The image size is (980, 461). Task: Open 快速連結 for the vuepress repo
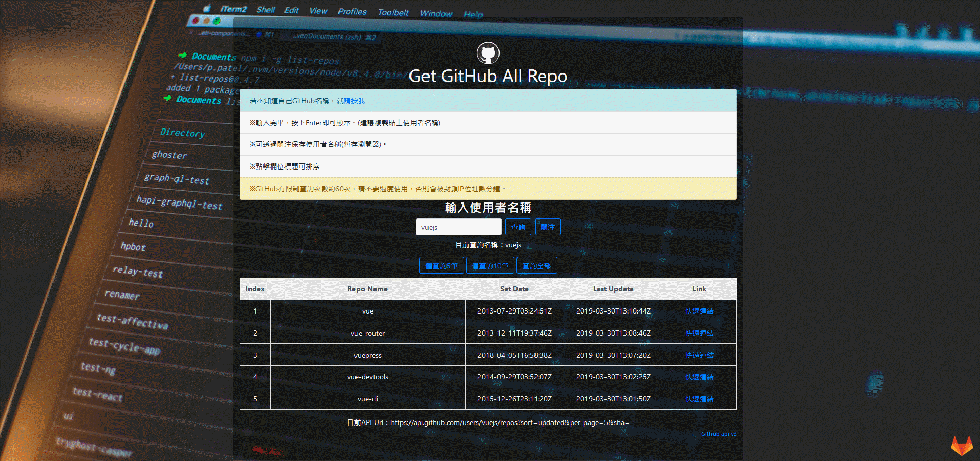point(699,355)
